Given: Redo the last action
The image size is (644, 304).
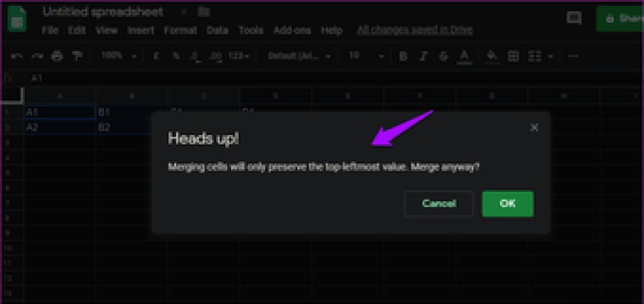Looking at the screenshot, I should (37, 56).
